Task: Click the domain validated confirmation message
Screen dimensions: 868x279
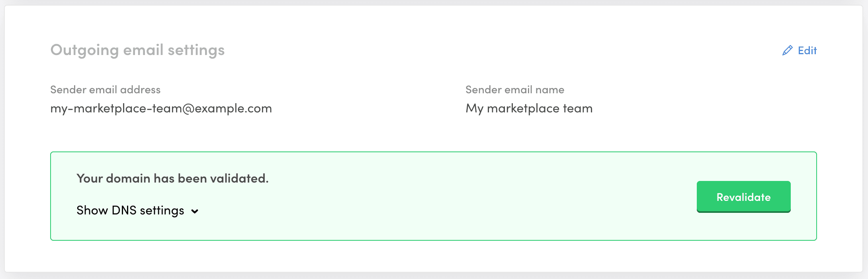Action: pyautogui.click(x=172, y=179)
